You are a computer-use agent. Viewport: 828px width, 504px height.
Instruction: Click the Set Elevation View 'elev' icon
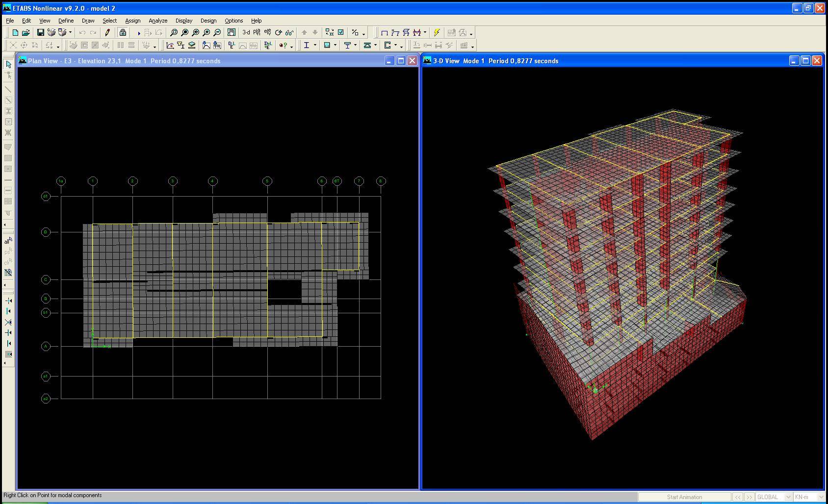click(267, 33)
